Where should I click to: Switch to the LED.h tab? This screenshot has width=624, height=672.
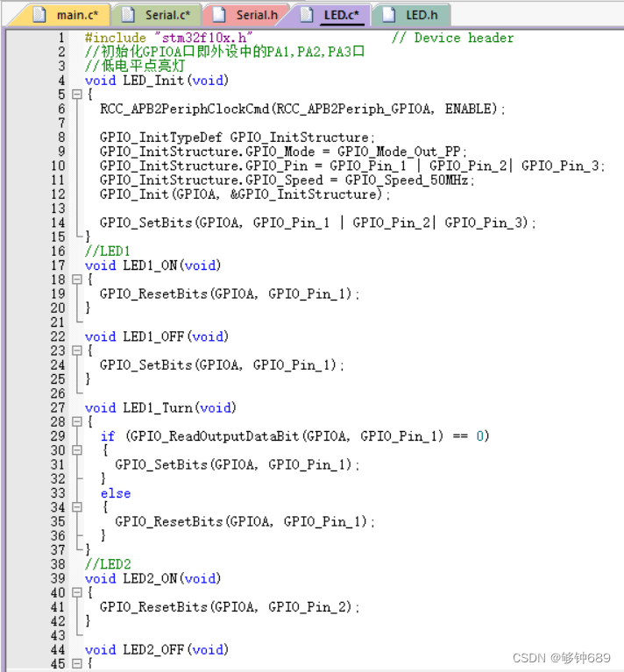(412, 15)
